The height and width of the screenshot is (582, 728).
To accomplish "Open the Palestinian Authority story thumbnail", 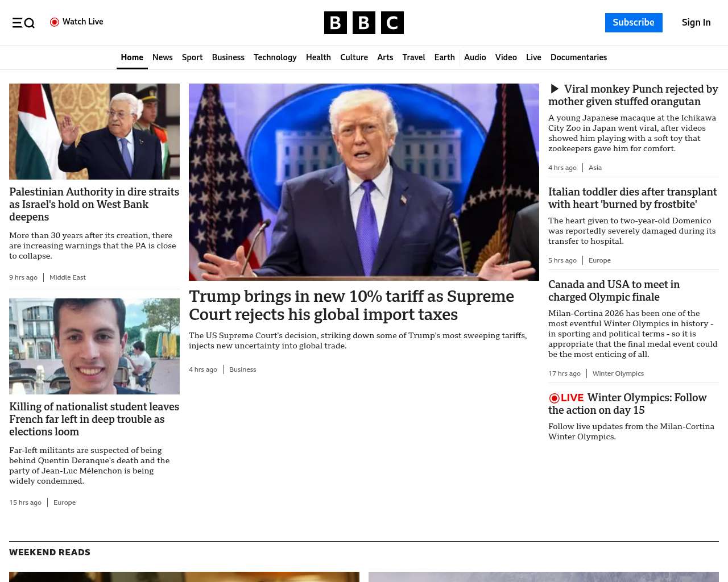I will [x=94, y=131].
